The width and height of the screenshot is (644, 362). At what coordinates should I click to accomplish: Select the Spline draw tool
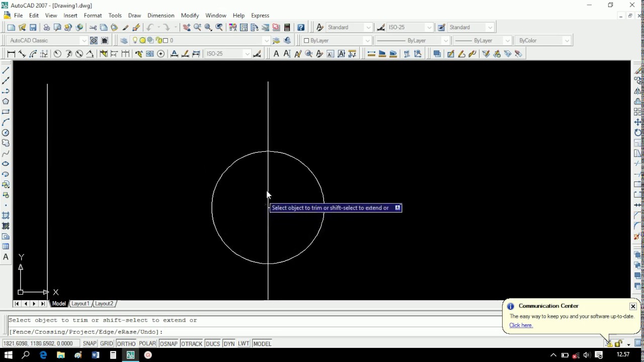point(6,153)
